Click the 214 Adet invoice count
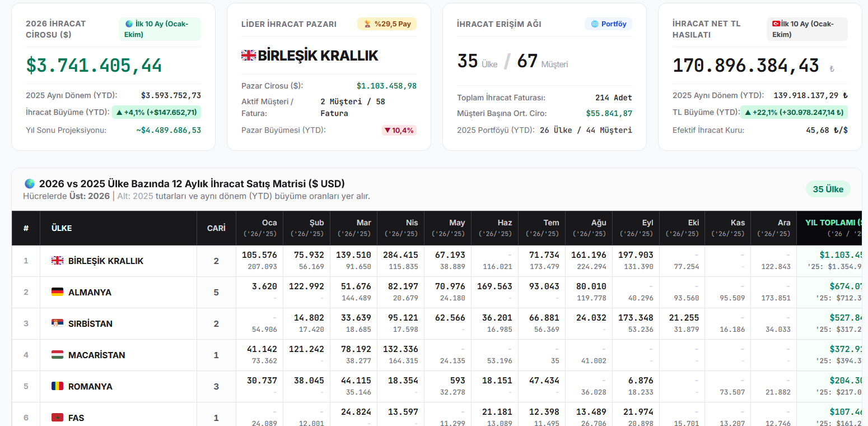The height and width of the screenshot is (426, 868). click(614, 98)
